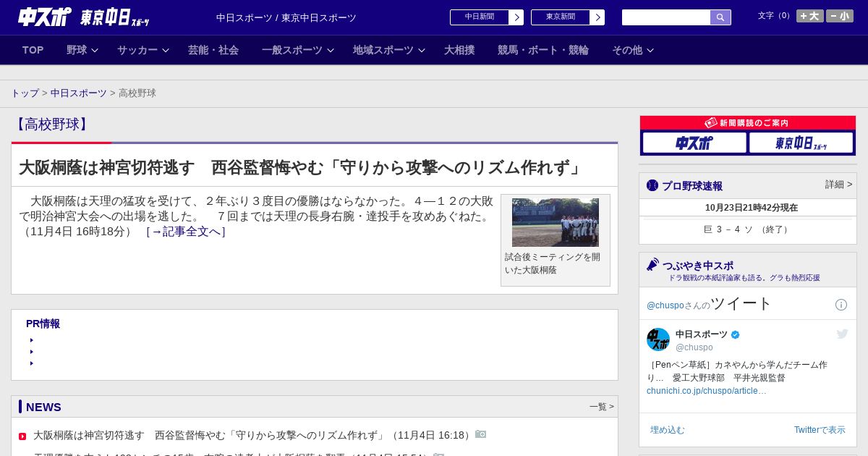Click the Chunichi Sports logo in header
868x456 pixels.
click(x=45, y=17)
